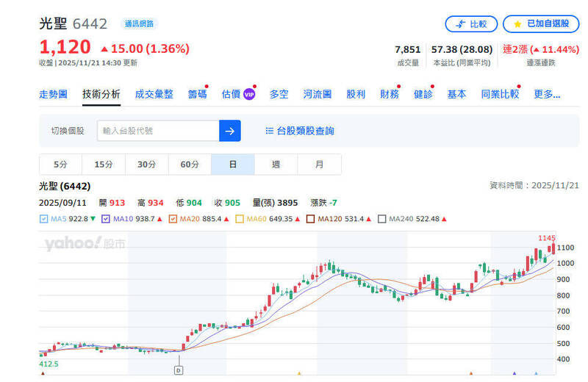Open the 健診 tab
Screen dimensions: 588x382
[x=423, y=94]
